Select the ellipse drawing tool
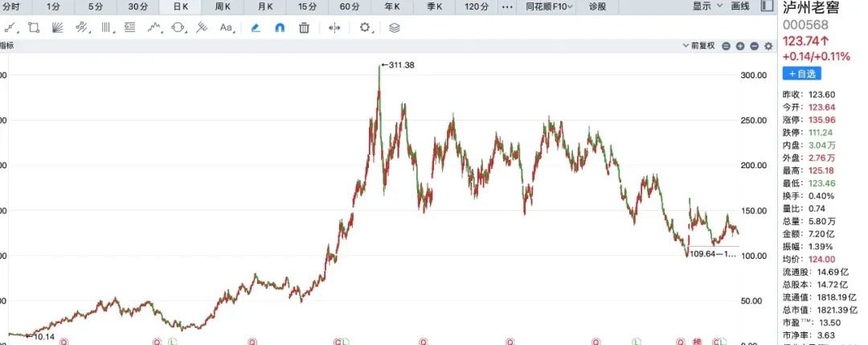 178,27
